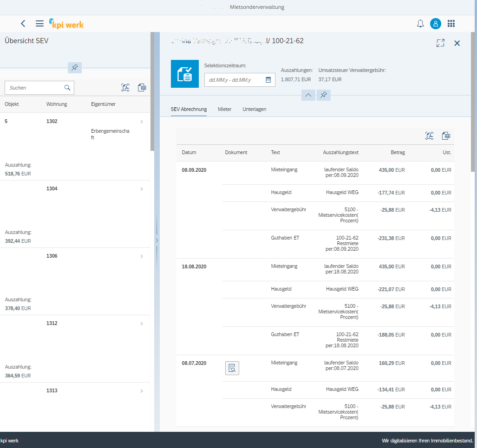Click the amount -177,74 EUR
The width and height of the screenshot is (477, 448).
[391, 193]
